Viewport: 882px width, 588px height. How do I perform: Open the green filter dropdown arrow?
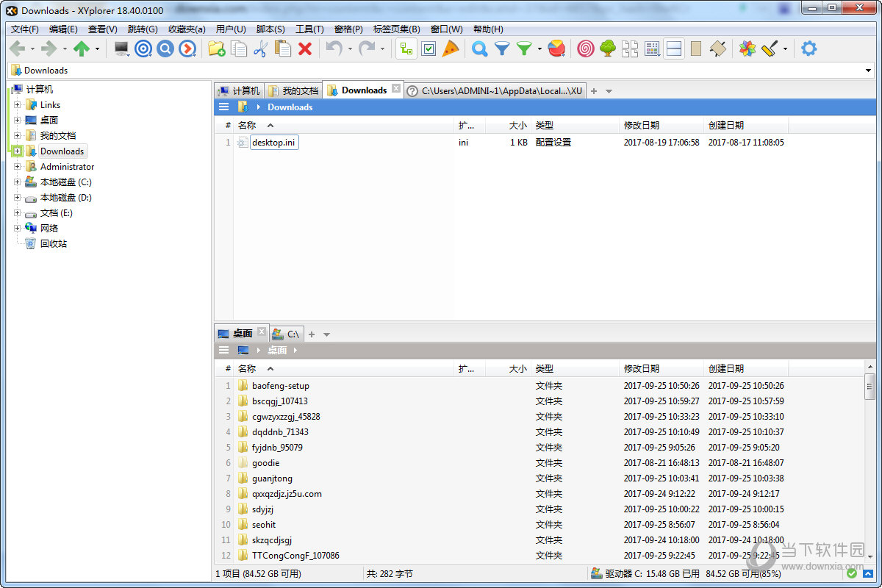539,49
